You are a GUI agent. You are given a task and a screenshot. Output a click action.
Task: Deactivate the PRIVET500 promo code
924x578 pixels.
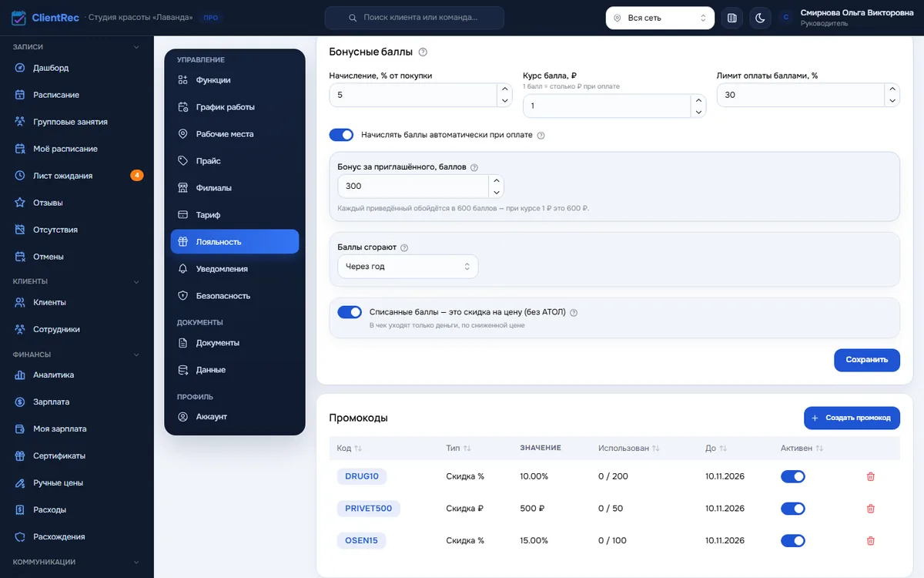click(793, 509)
